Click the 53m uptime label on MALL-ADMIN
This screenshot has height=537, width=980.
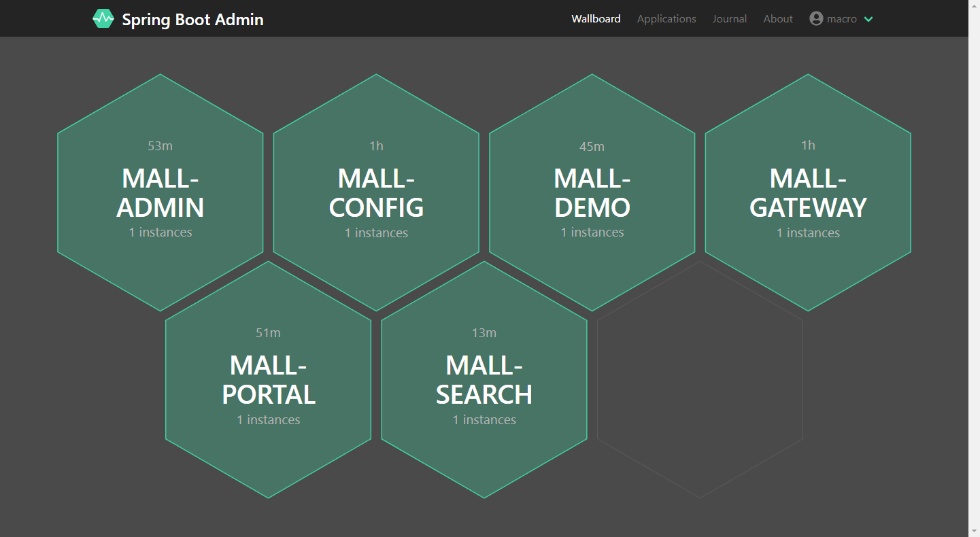pos(160,146)
